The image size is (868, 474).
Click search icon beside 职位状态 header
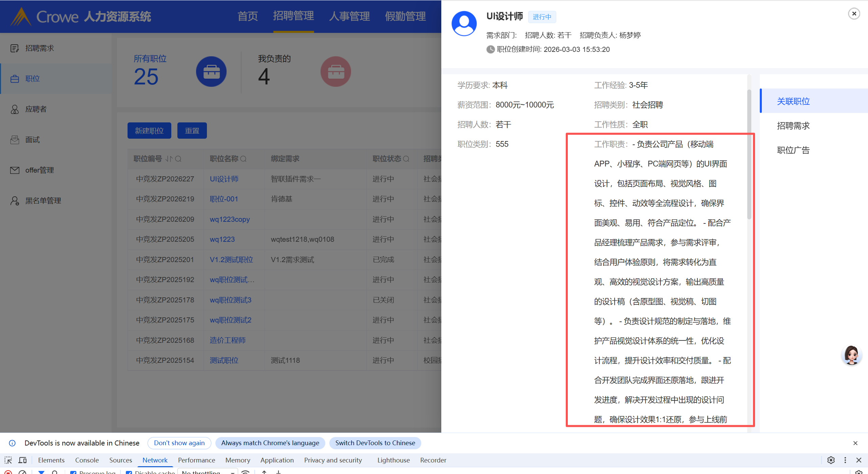[x=406, y=159]
